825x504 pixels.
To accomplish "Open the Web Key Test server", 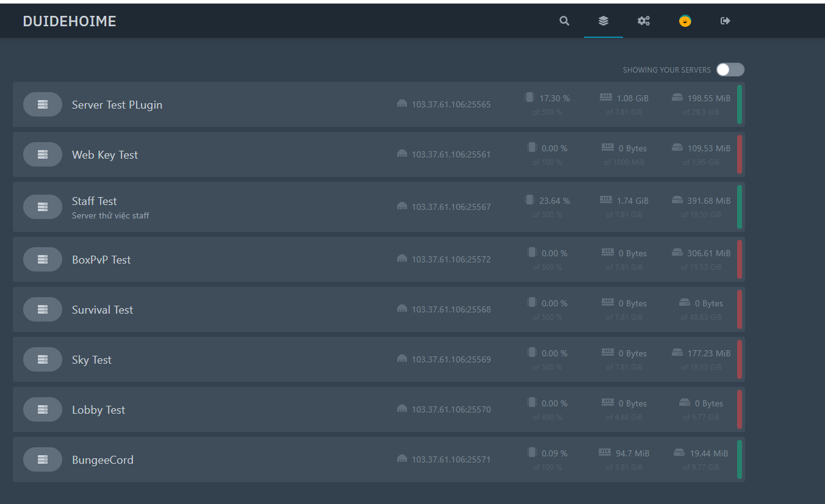I will coord(105,155).
